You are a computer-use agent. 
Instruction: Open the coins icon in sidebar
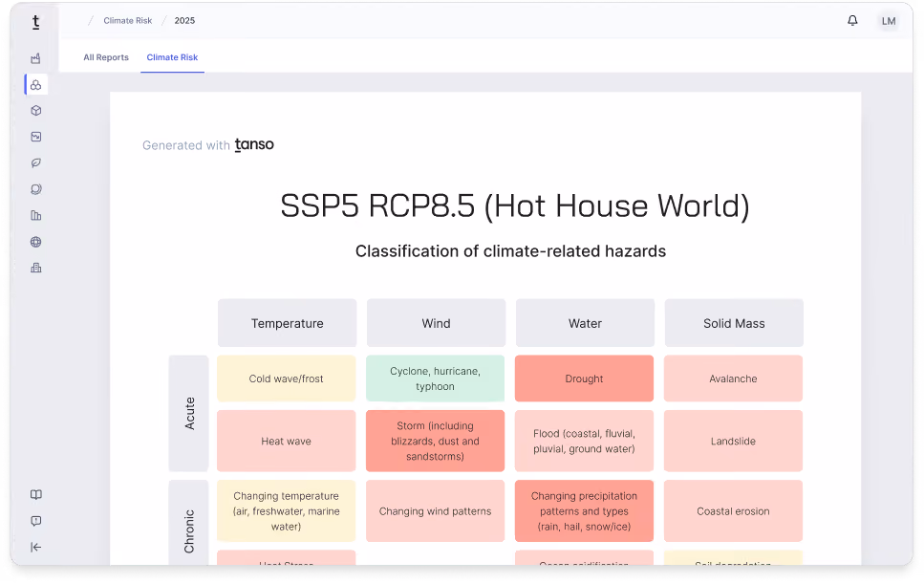pyautogui.click(x=36, y=189)
